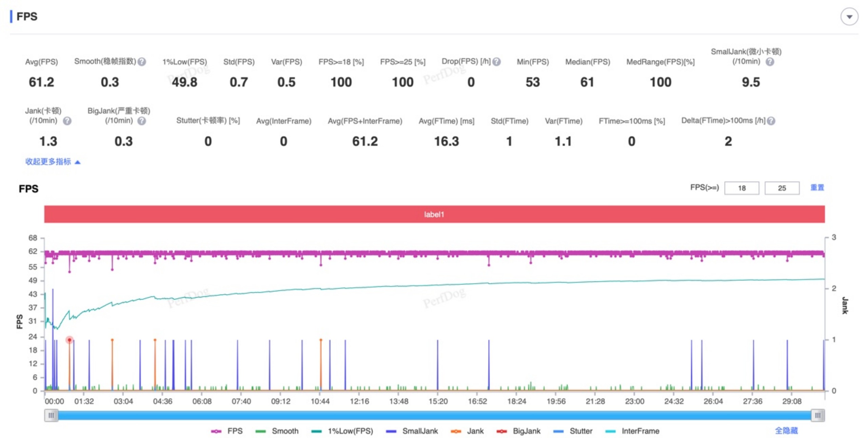Open the Jank(/10min) help icon
This screenshot has height=438, width=868.
(x=67, y=121)
